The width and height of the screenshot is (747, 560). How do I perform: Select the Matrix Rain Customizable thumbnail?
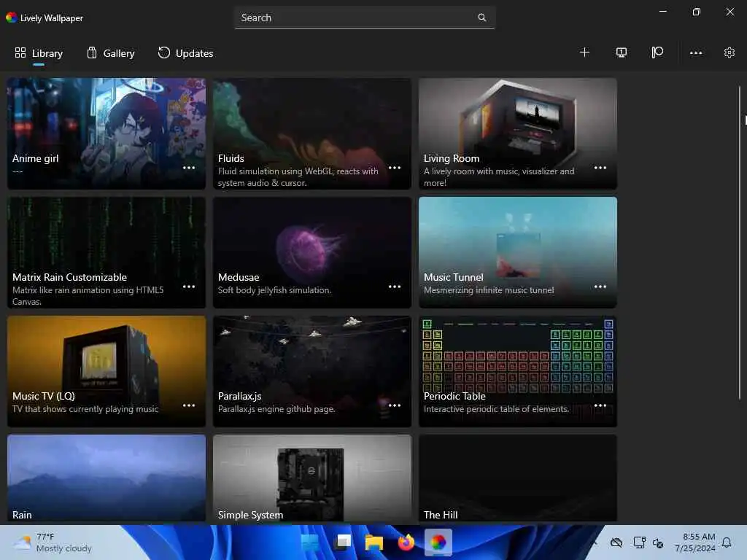point(107,253)
